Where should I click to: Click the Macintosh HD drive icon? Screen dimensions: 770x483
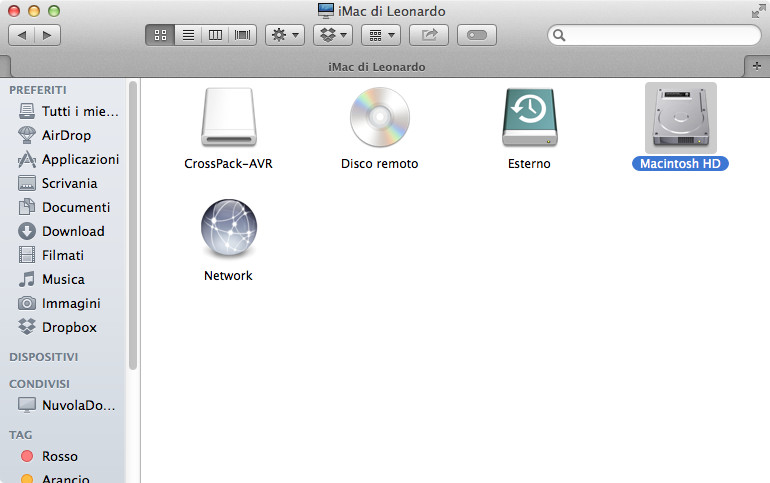680,118
